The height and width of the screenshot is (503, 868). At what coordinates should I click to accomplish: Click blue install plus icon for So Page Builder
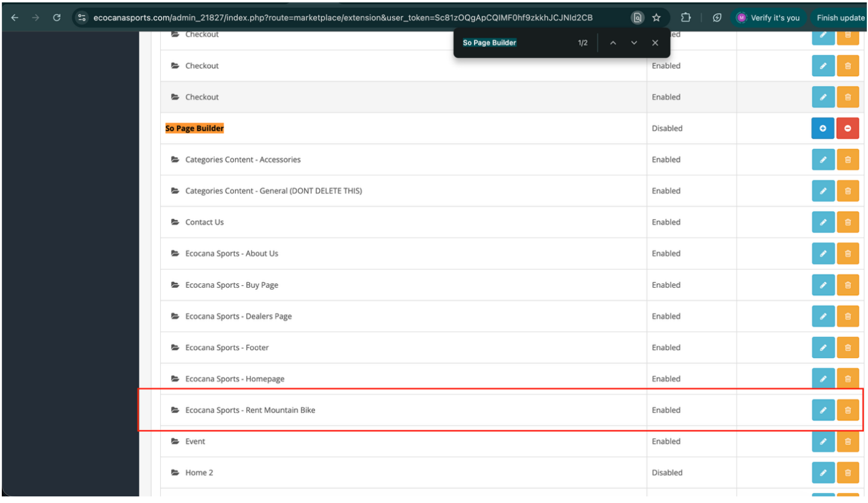pyautogui.click(x=823, y=128)
